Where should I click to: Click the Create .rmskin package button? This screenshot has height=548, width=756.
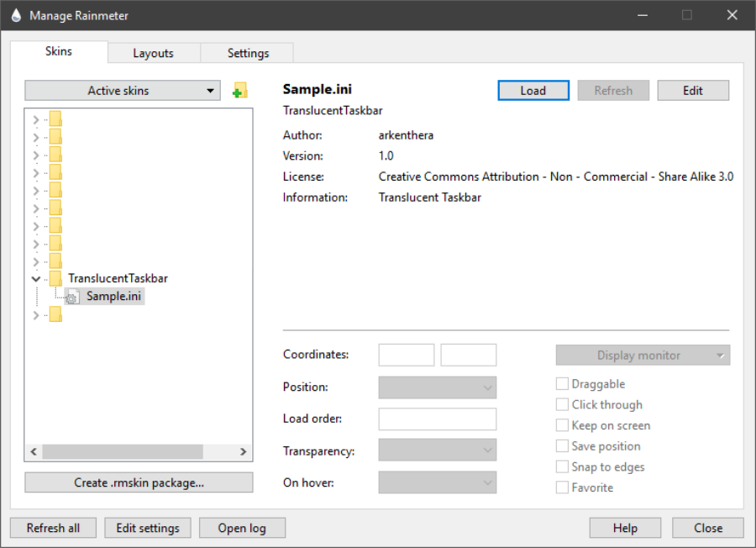139,482
